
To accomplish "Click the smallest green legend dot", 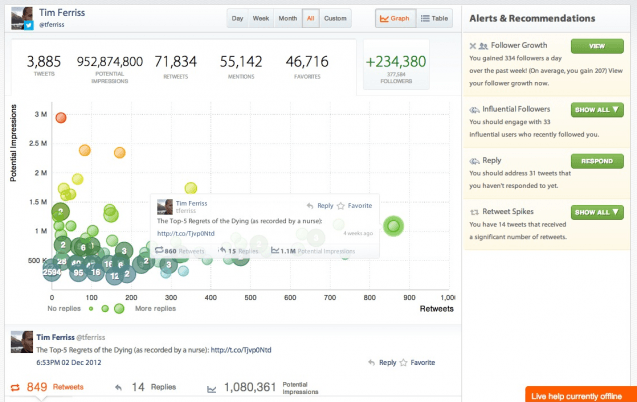I will click(x=91, y=309).
